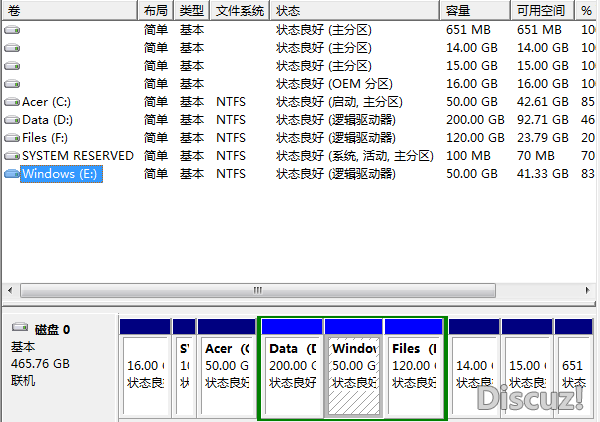The image size is (600, 422).
Task: Click 状态良好 (系统, 活动, 主分区) status text
Action: (355, 156)
